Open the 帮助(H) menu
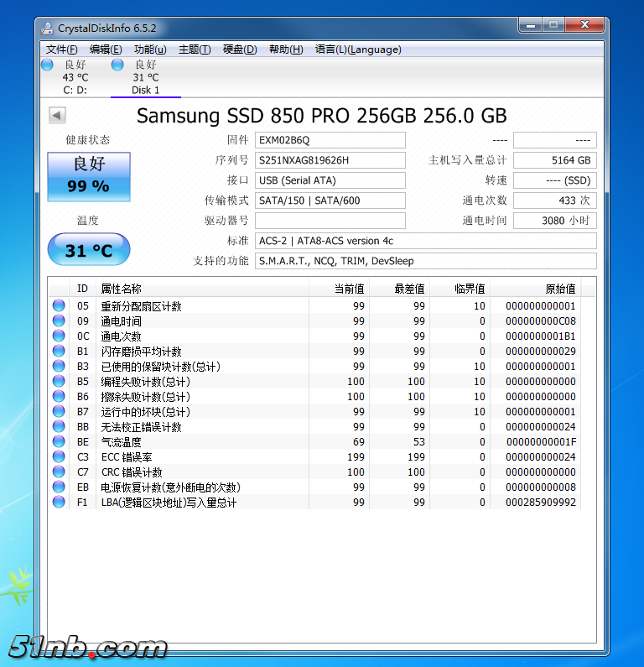Image resolution: width=644 pixels, height=667 pixels. click(x=286, y=50)
